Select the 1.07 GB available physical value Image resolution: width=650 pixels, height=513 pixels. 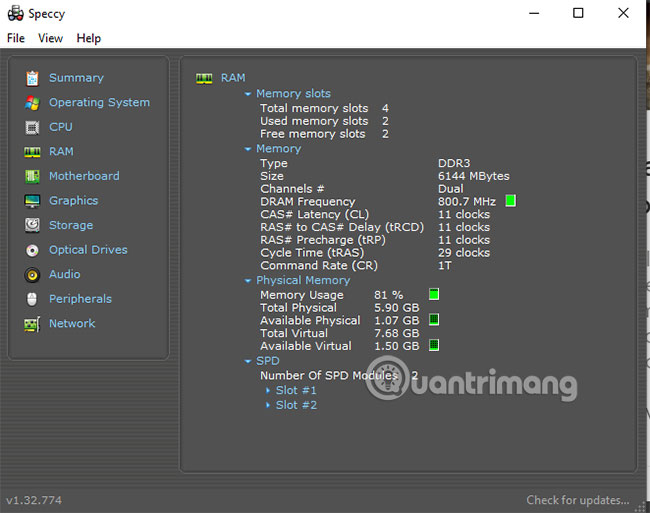click(x=397, y=321)
